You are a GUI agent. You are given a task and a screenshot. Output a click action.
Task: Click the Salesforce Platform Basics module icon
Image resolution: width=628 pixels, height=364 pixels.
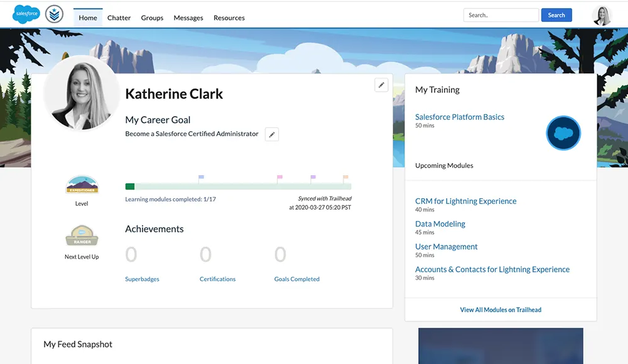[x=563, y=133]
